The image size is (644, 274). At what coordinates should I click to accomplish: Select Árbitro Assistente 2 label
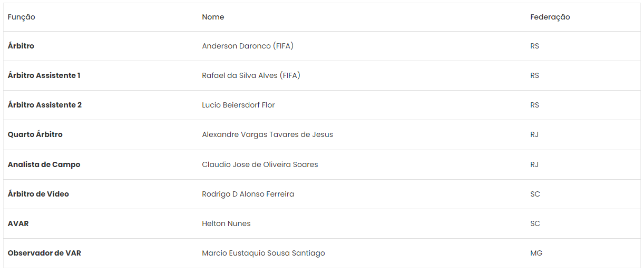tap(44, 105)
